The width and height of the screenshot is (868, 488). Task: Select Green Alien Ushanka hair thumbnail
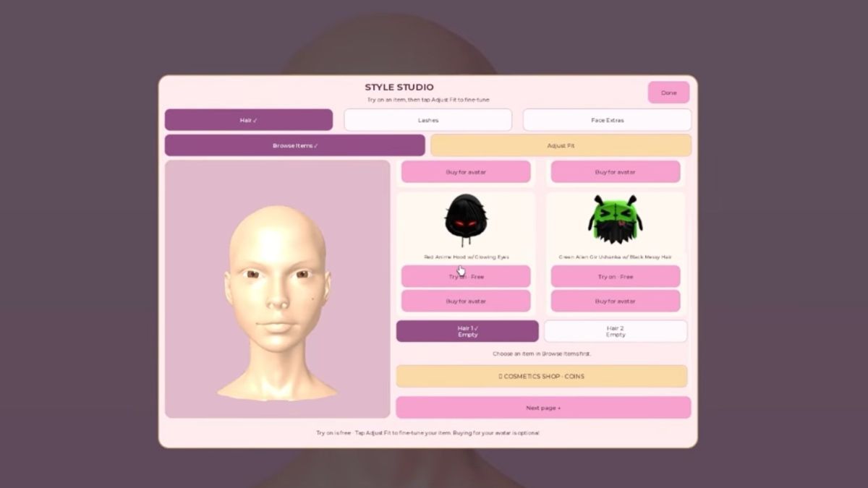pyautogui.click(x=615, y=220)
